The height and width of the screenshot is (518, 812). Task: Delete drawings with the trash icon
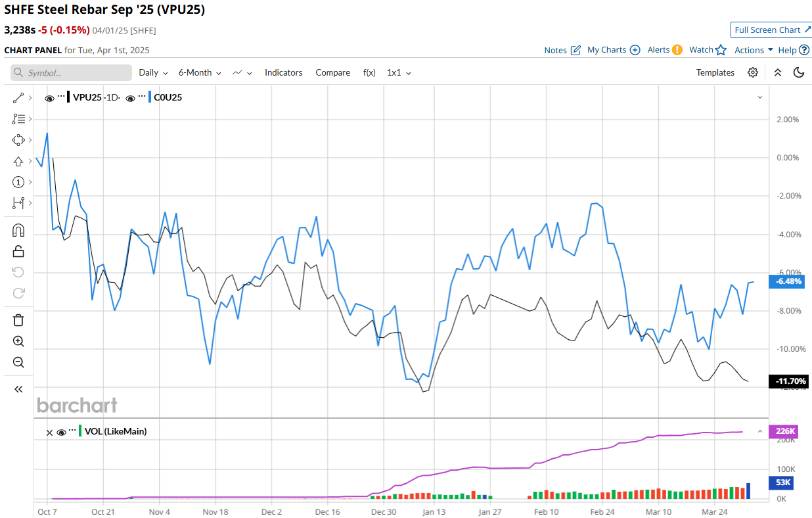[18, 320]
